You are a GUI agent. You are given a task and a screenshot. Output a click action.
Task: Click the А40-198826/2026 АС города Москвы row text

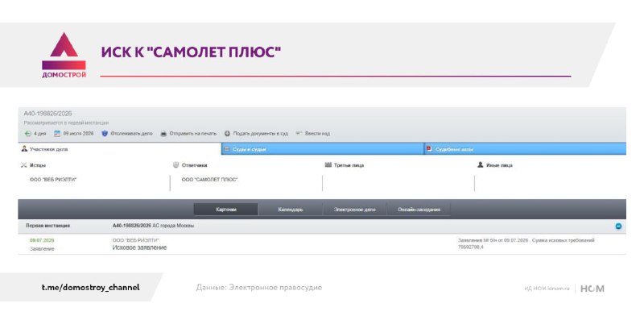[x=153, y=226]
